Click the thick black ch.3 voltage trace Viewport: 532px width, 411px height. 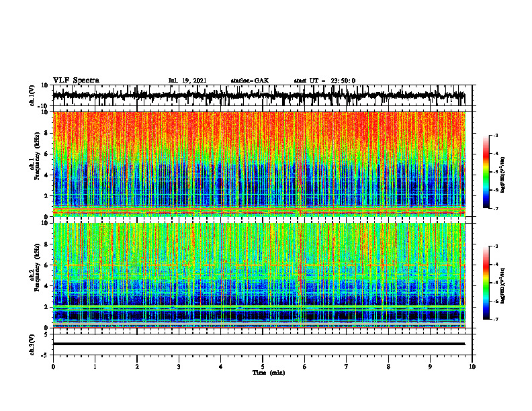coord(259,344)
